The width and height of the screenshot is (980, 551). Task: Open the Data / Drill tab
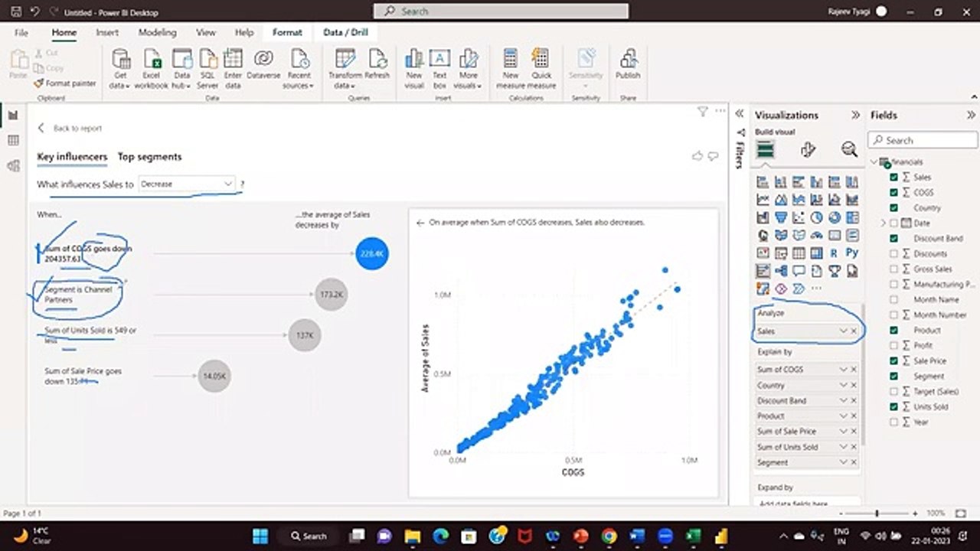[344, 33]
